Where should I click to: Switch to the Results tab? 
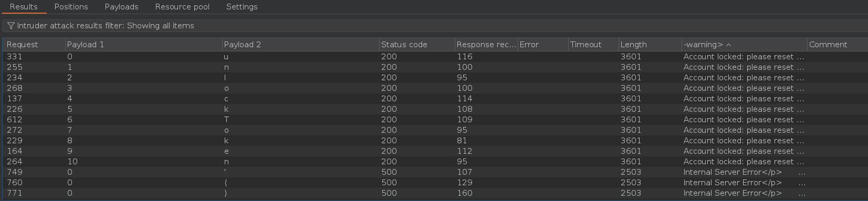[x=24, y=7]
